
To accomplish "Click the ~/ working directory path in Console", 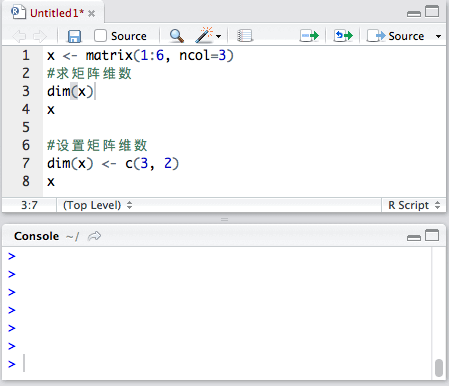I will click(x=73, y=237).
